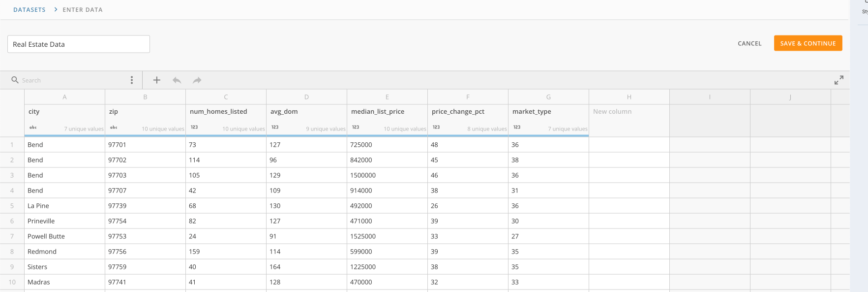Rename the num_homes_listed column header
868x292 pixels.
tap(218, 112)
